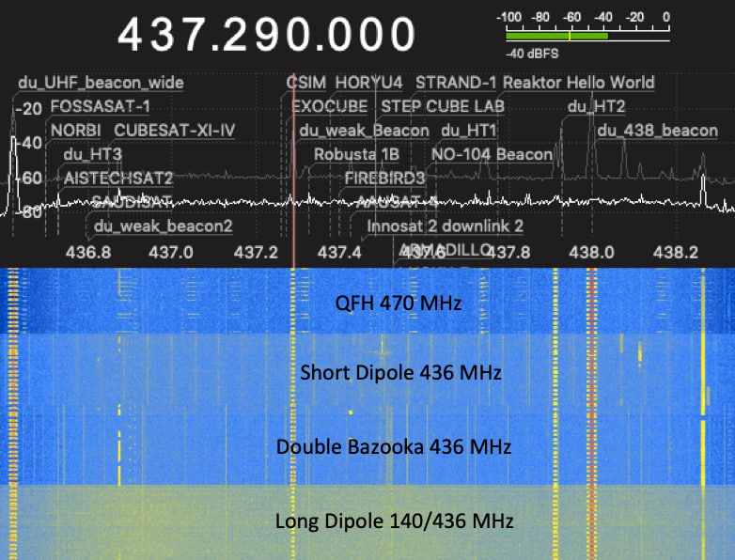This screenshot has height=560, width=735.
Task: Jump to the CUBESAT-XI-IV bookmark
Action: (175, 130)
